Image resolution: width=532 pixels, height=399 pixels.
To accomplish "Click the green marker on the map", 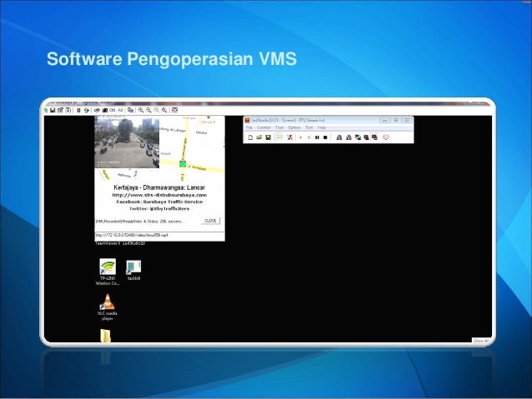I will [183, 164].
